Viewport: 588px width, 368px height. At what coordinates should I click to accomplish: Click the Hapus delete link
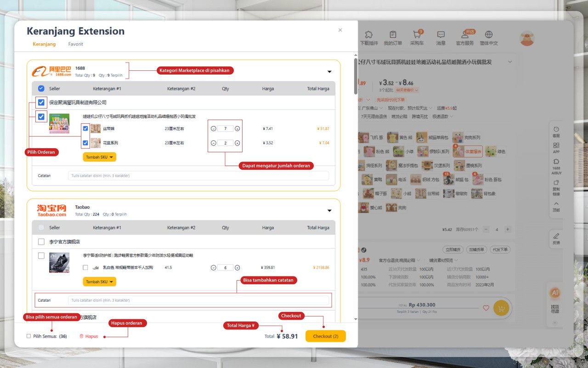(x=89, y=336)
